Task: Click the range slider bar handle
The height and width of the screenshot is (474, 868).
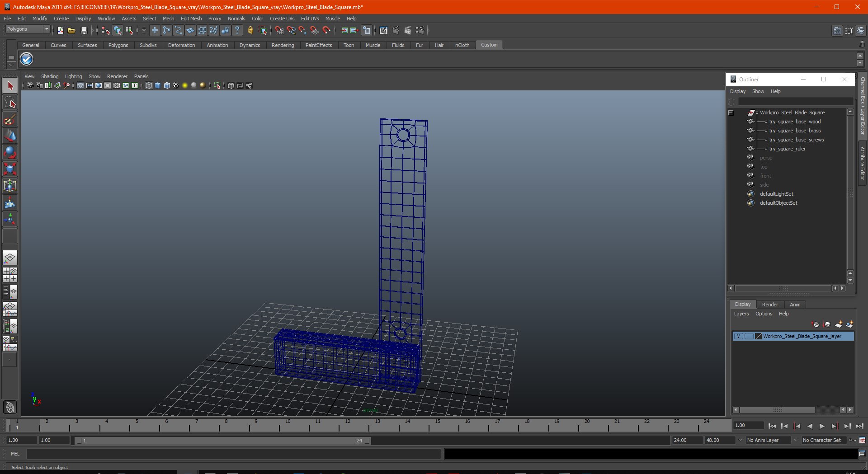Action: 222,441
